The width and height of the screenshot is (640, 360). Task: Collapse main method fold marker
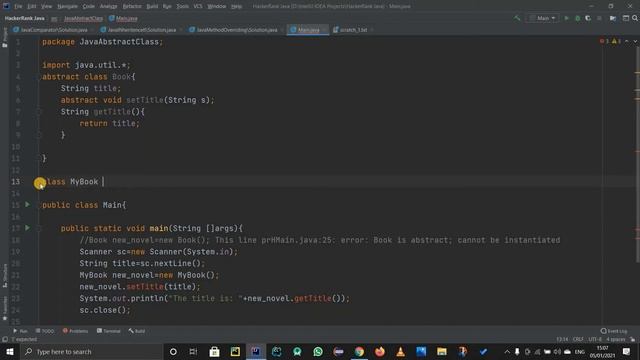coord(39,228)
